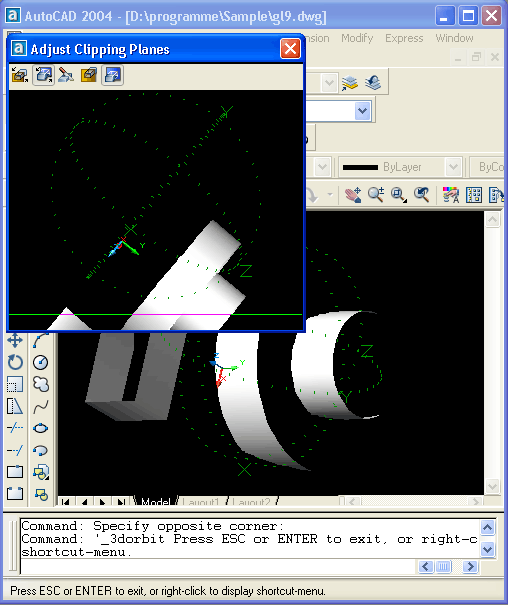Image resolution: width=508 pixels, height=605 pixels.
Task: Open the Modify menu
Action: click(x=357, y=38)
